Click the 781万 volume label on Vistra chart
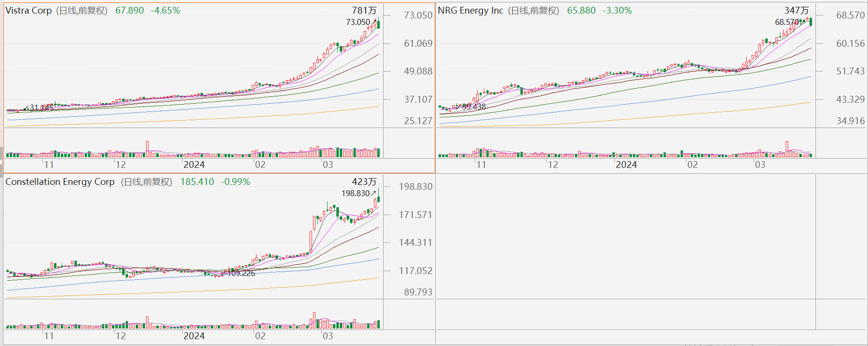The height and width of the screenshot is (346, 868). point(364,10)
